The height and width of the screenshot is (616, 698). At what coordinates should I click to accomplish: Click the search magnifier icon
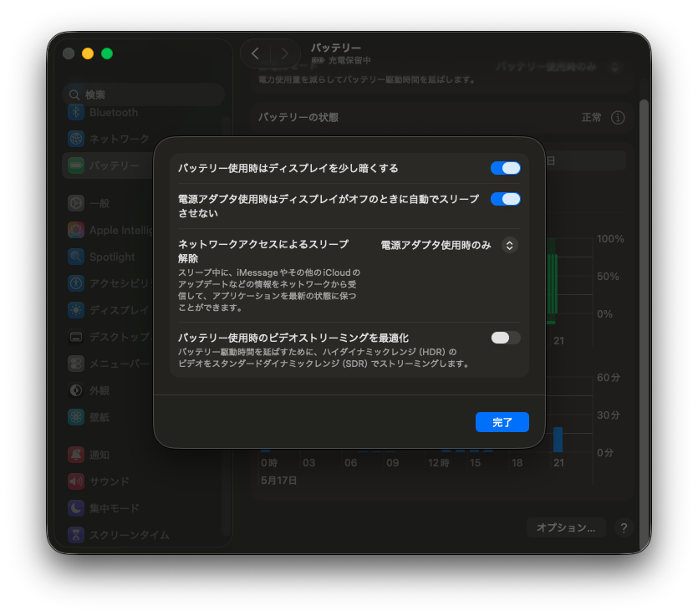click(74, 94)
